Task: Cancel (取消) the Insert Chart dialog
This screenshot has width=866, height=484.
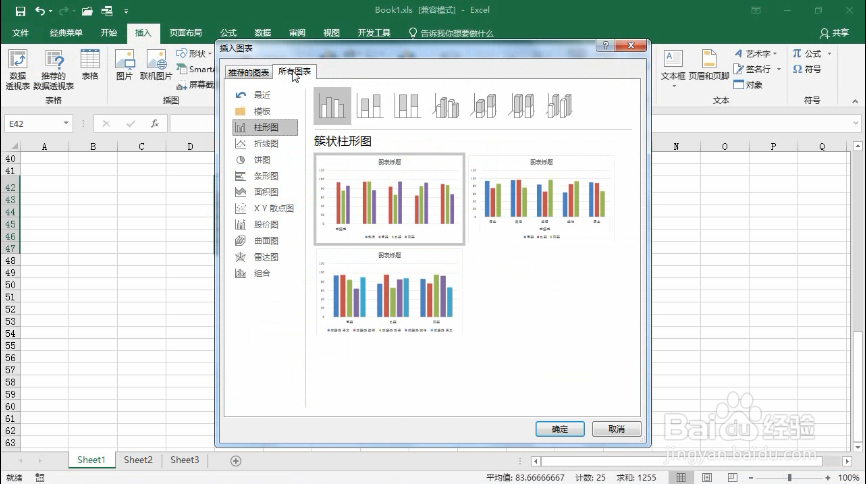Action: pos(616,429)
